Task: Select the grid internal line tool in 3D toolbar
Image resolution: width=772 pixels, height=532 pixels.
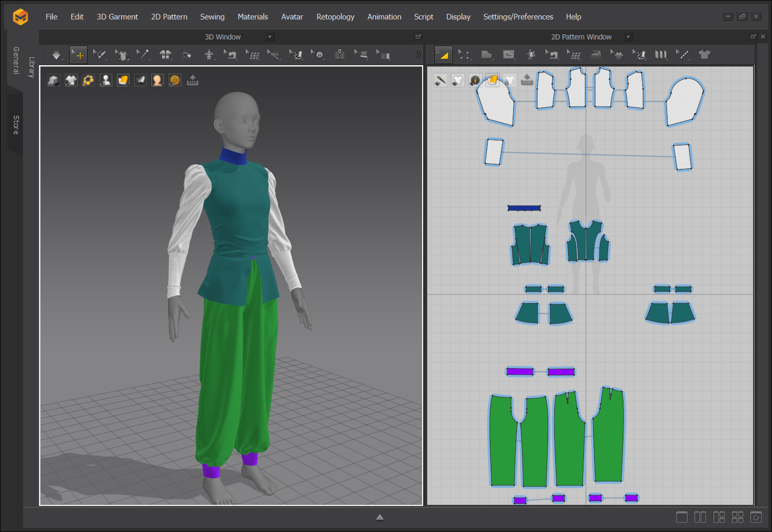Action: pyautogui.click(x=253, y=55)
